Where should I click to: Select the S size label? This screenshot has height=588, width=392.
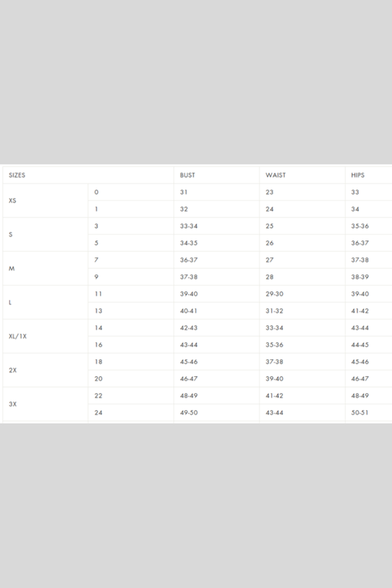point(11,234)
